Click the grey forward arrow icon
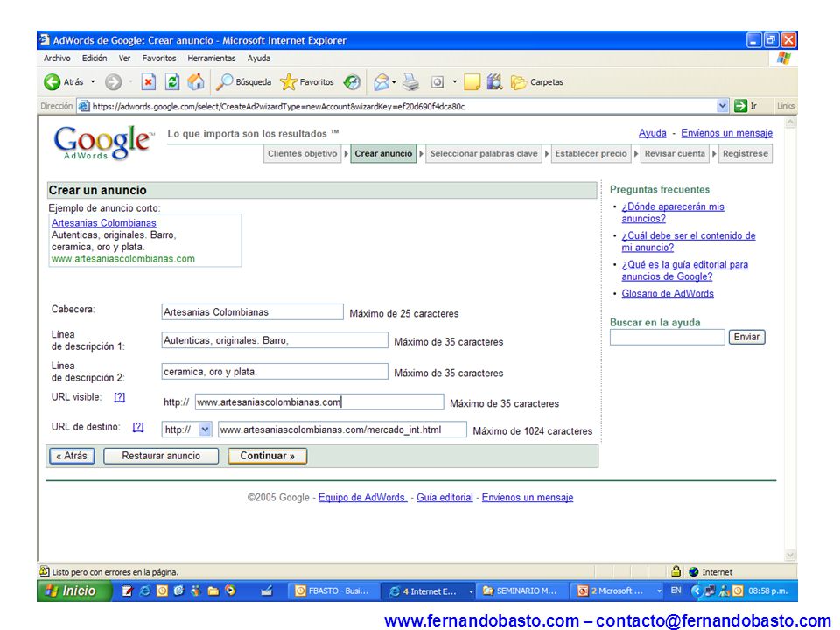This screenshot has height=630, width=840. pyautogui.click(x=113, y=82)
